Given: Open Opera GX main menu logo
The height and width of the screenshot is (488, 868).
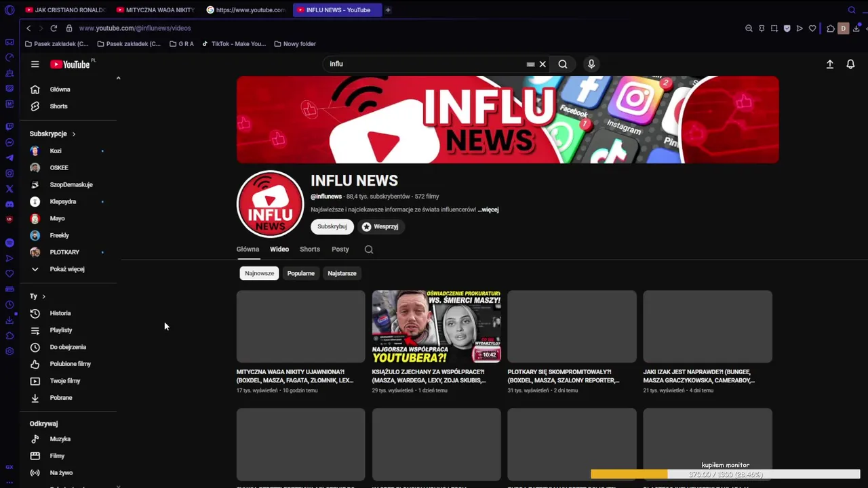Looking at the screenshot, I should pos(9,10).
